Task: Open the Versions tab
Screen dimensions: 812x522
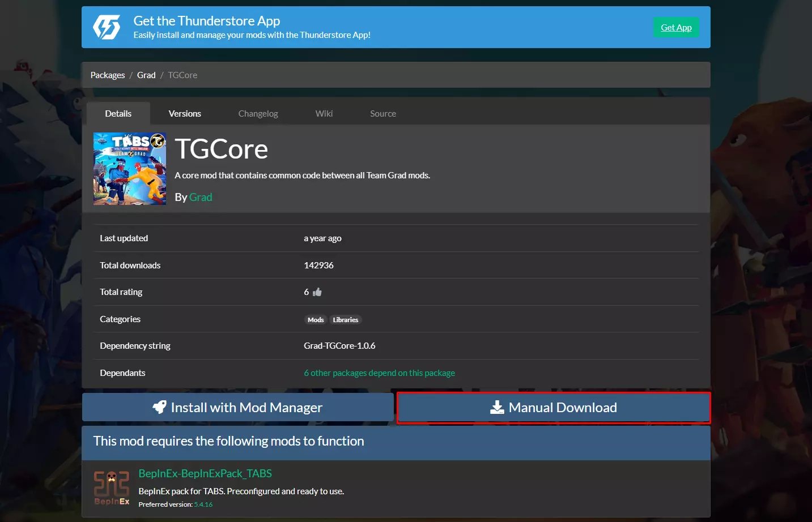Action: pyautogui.click(x=185, y=114)
